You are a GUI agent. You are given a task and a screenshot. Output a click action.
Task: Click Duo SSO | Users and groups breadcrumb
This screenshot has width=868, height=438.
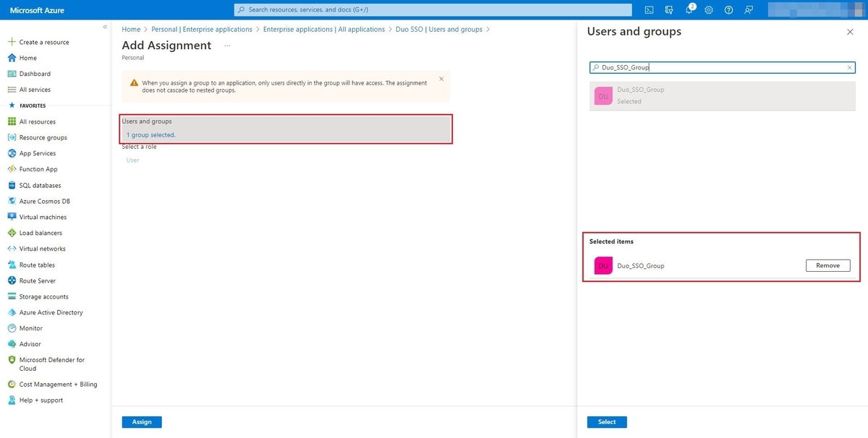[x=439, y=30]
